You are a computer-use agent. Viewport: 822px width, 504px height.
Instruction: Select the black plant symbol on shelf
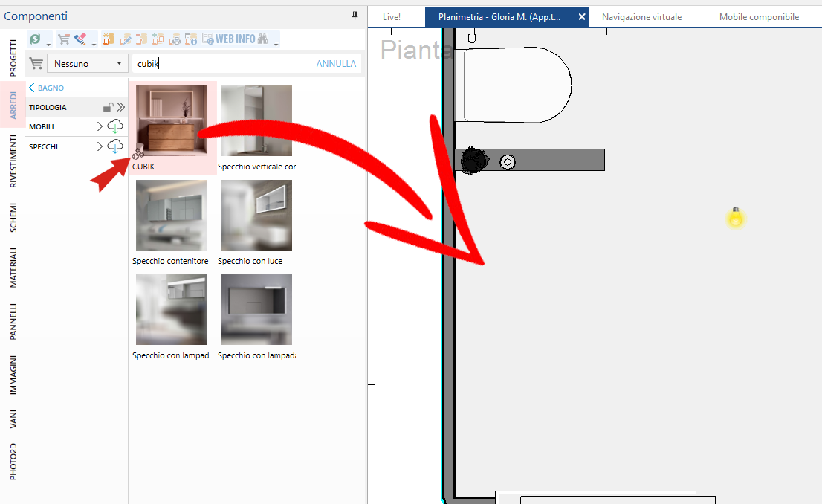coord(474,161)
